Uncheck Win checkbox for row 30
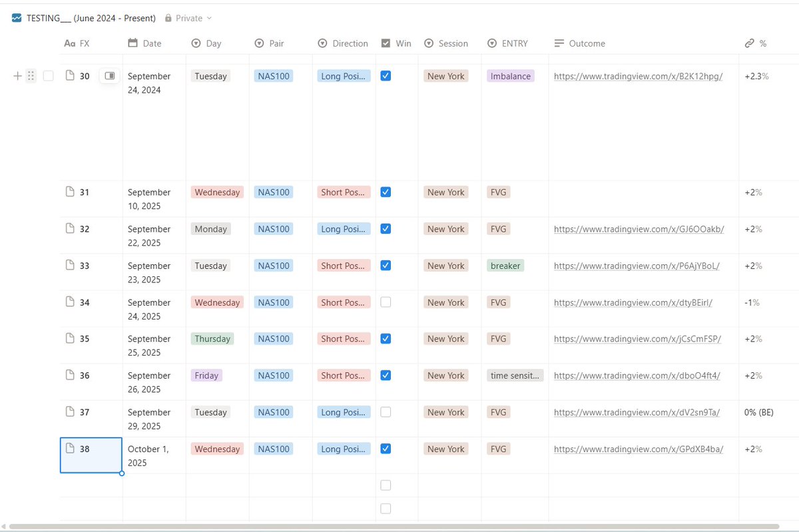Screen dimensions: 799x532 click(386, 76)
